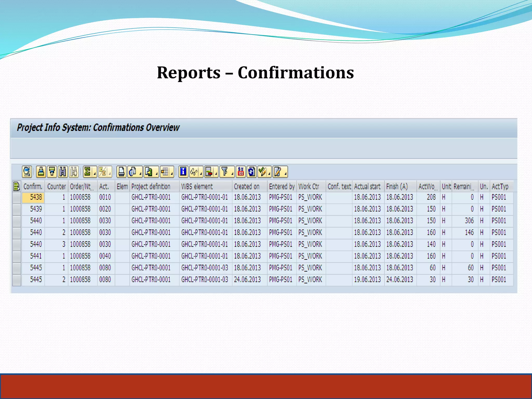Click confirmation number 5441
This screenshot has width=532, height=399.
pyautogui.click(x=36, y=256)
